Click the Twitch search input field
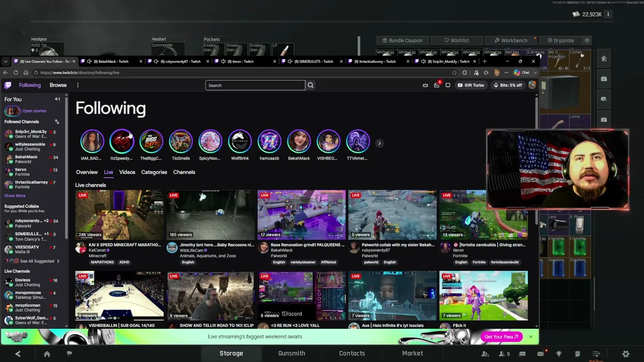The image size is (644, 362). [255, 85]
